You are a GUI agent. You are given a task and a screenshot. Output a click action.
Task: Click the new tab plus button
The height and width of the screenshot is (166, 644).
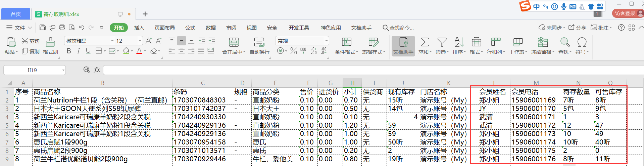pyautogui.click(x=145, y=14)
